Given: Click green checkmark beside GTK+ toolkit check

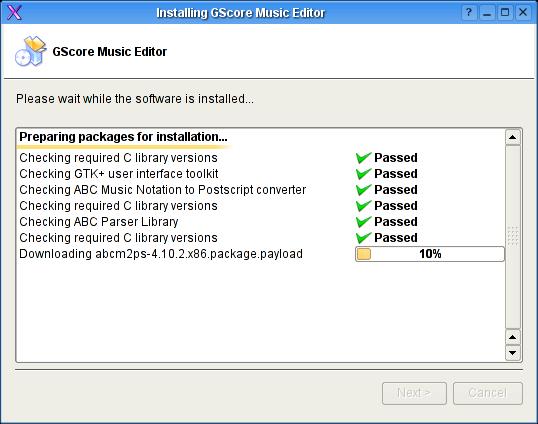Looking at the screenshot, I should [x=363, y=174].
